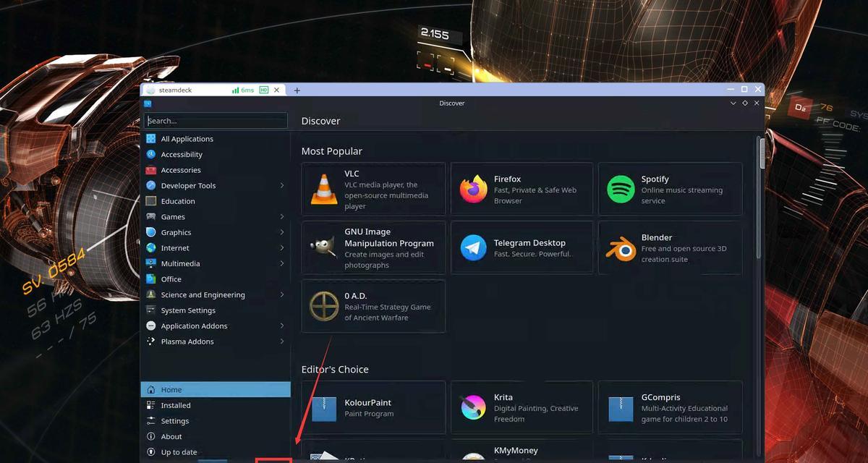Click the GIMP mascot icon
The image size is (868, 463).
(x=323, y=248)
